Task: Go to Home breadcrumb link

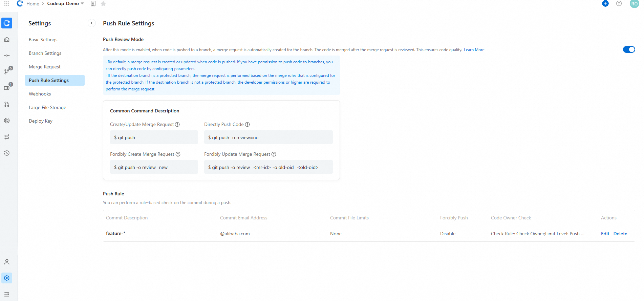Action: 33,4
